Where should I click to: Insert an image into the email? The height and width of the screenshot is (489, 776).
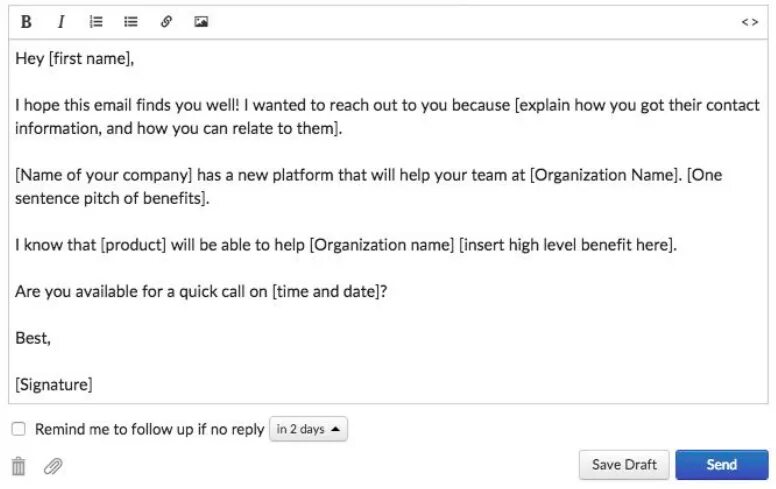(201, 22)
